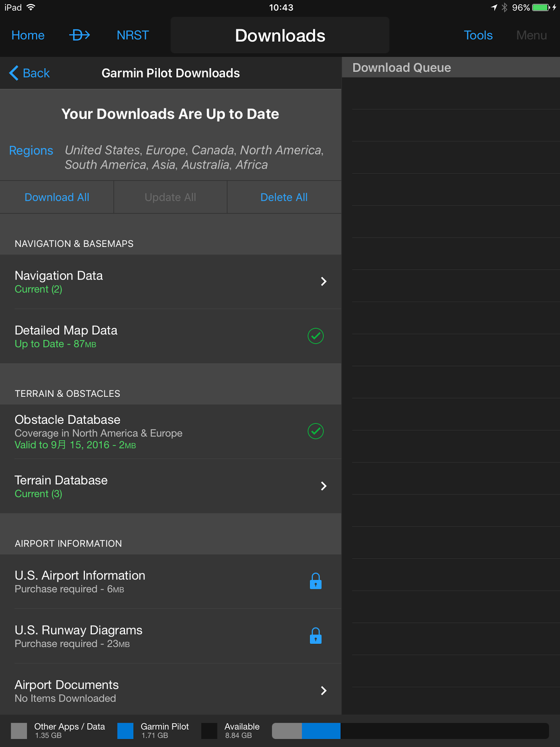The width and height of the screenshot is (560, 747).
Task: Tap the location arrow in status bar
Action: click(494, 7)
